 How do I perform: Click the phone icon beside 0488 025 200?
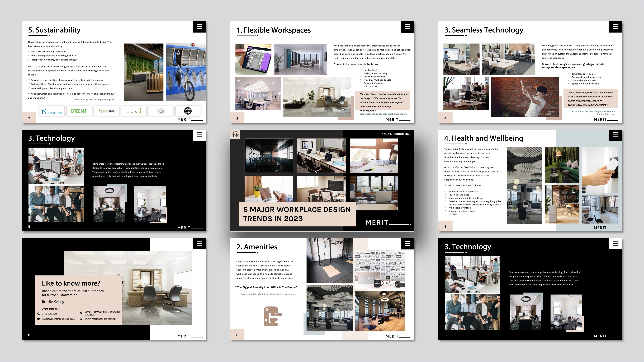(38, 314)
